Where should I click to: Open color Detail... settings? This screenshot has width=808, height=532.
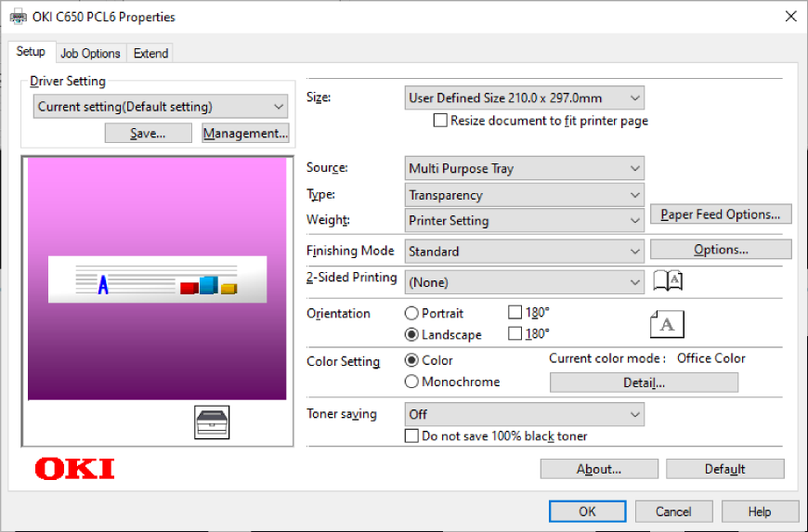point(644,383)
